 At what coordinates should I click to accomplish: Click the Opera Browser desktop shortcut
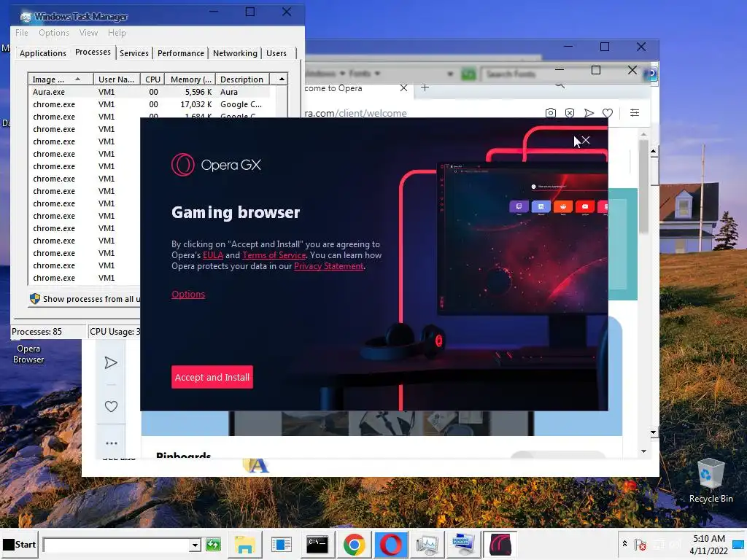(28, 354)
